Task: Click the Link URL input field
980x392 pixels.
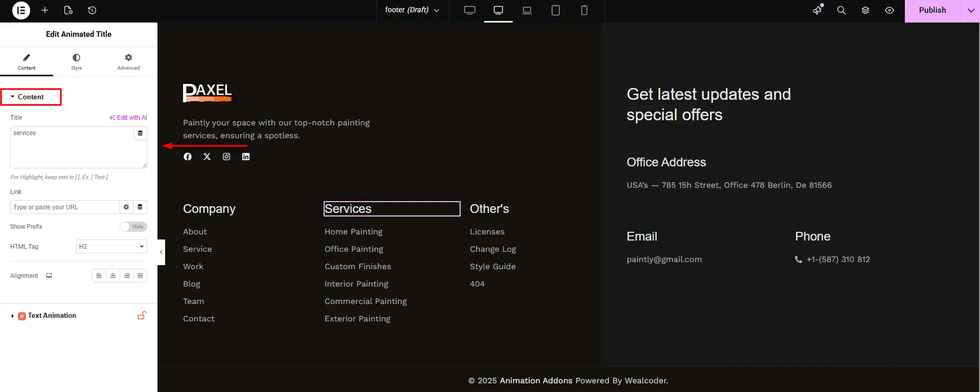Action: click(x=64, y=207)
